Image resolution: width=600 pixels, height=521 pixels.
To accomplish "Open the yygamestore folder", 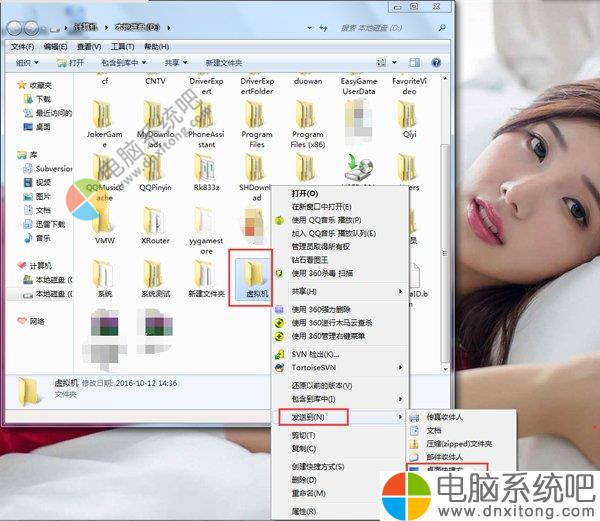I will 206,231.
